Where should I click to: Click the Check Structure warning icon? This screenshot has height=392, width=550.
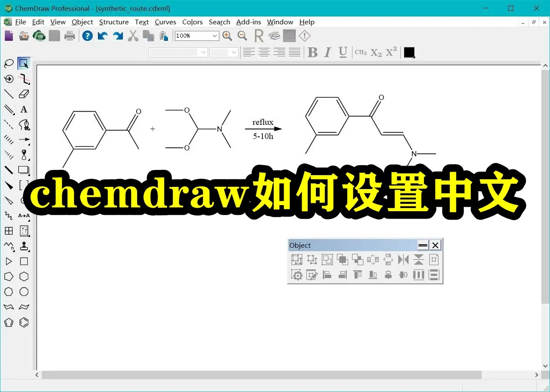click(x=305, y=36)
